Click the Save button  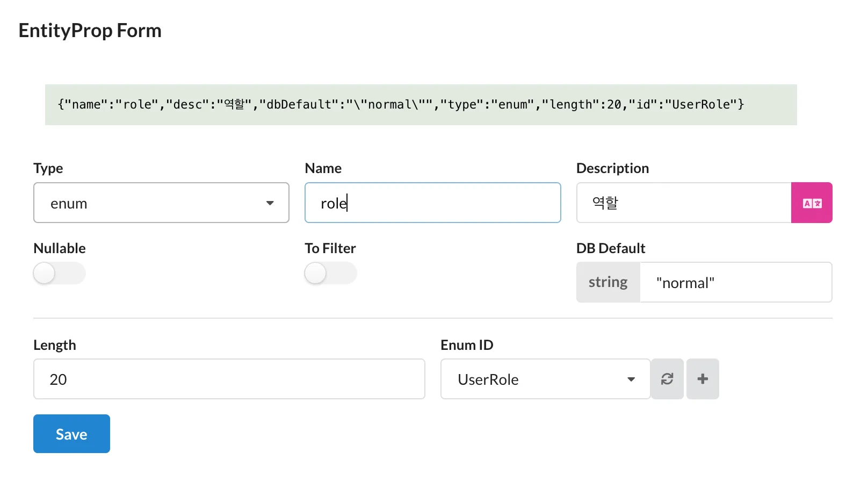71,434
